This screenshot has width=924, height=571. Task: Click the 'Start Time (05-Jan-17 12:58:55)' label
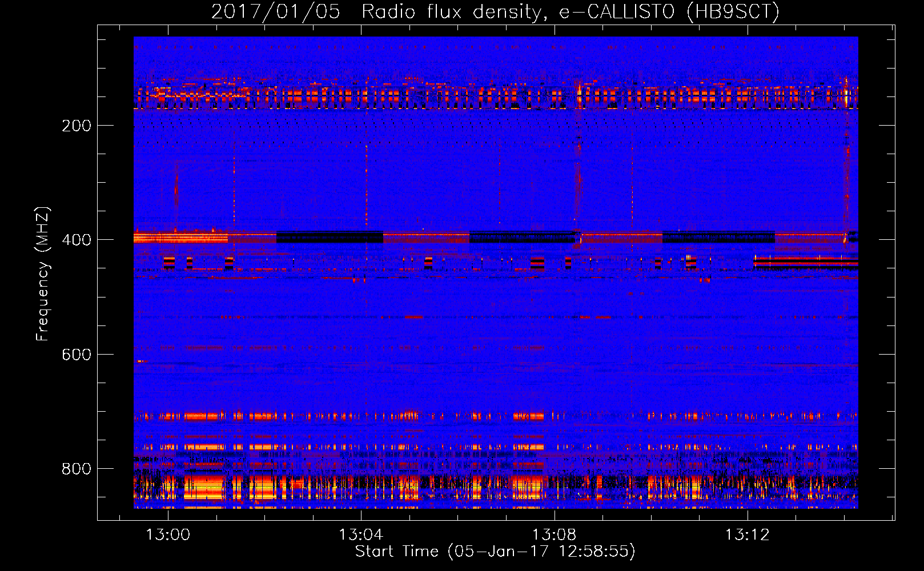tap(495, 552)
